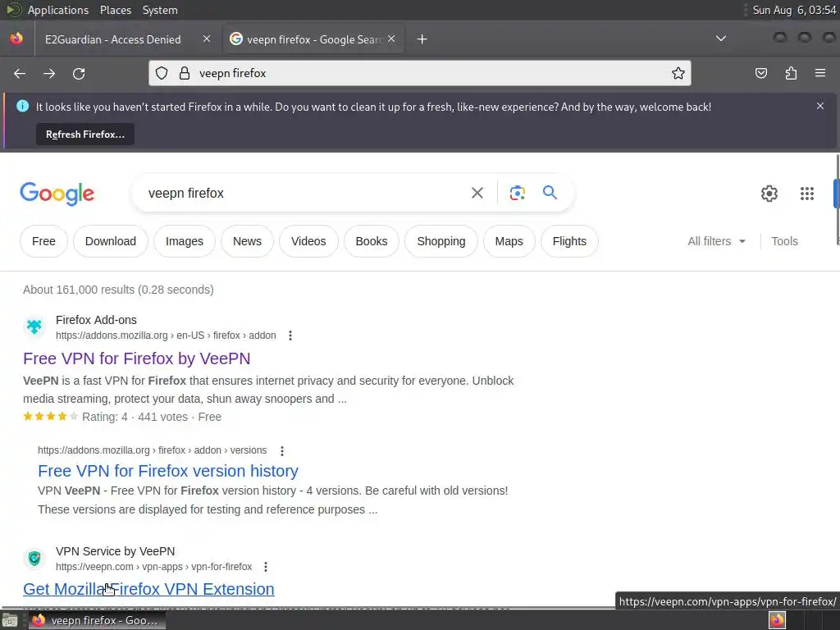Go forward with the forward arrow
Screen dimensions: 840x630
[x=49, y=73]
